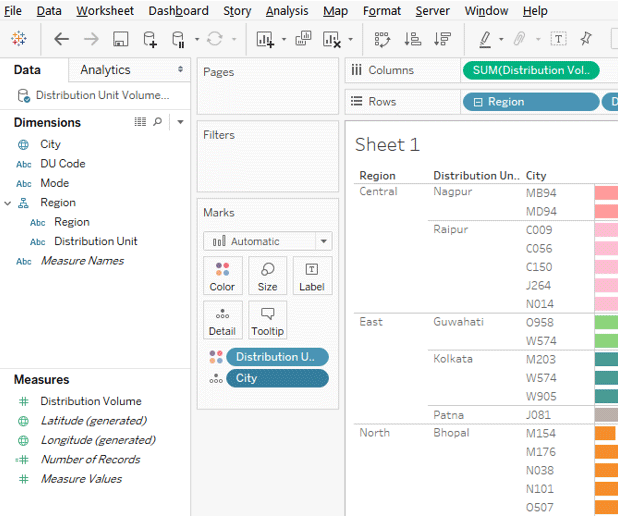Click the green bar for O958
Viewport: 618px width, 516px height.
[606, 322]
